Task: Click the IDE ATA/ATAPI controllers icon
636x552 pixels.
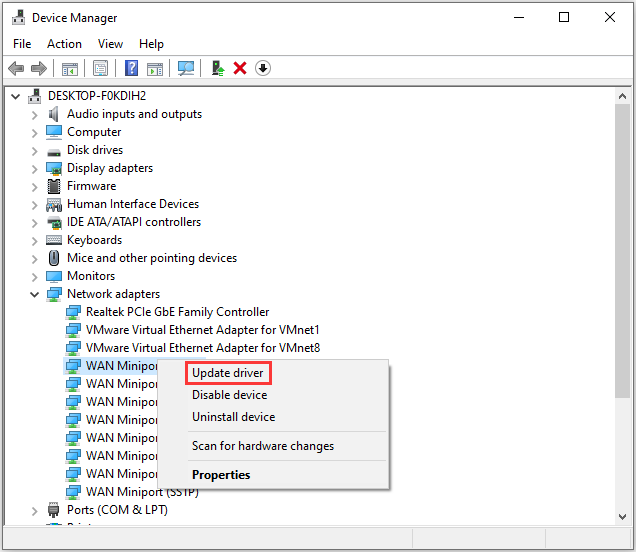Action: click(54, 222)
